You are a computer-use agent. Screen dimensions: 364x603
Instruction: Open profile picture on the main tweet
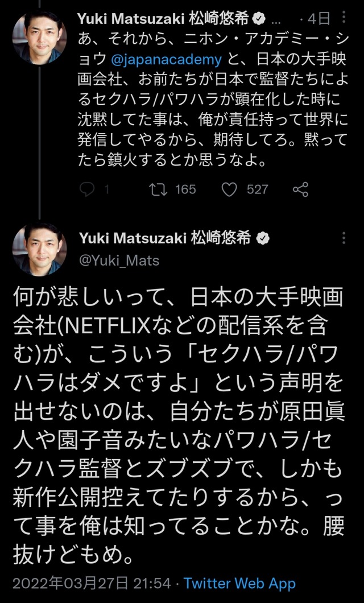point(39,249)
